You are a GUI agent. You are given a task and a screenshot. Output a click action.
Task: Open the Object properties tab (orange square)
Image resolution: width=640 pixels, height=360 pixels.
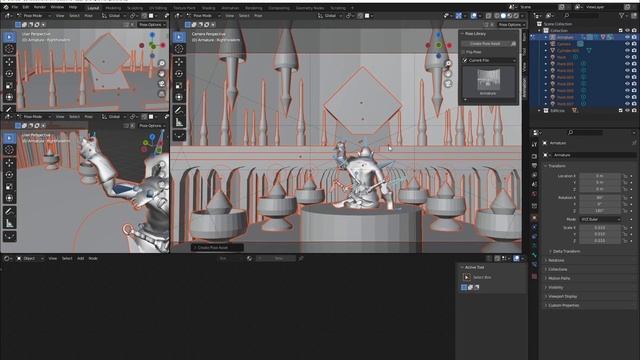point(534,218)
